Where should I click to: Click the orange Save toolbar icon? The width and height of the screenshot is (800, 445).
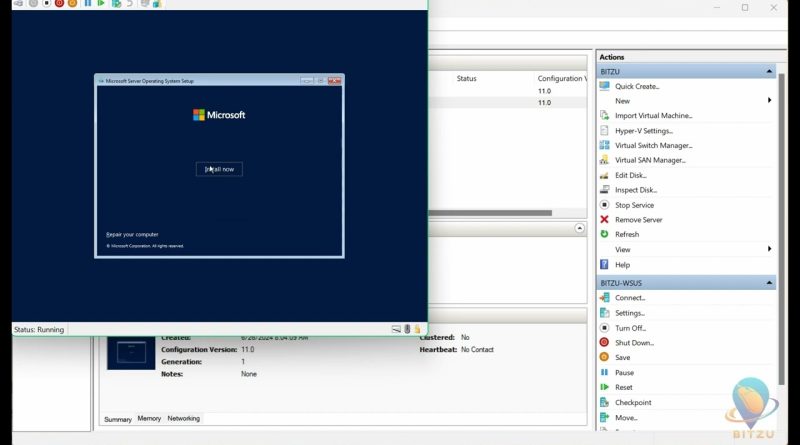pyautogui.click(x=72, y=3)
